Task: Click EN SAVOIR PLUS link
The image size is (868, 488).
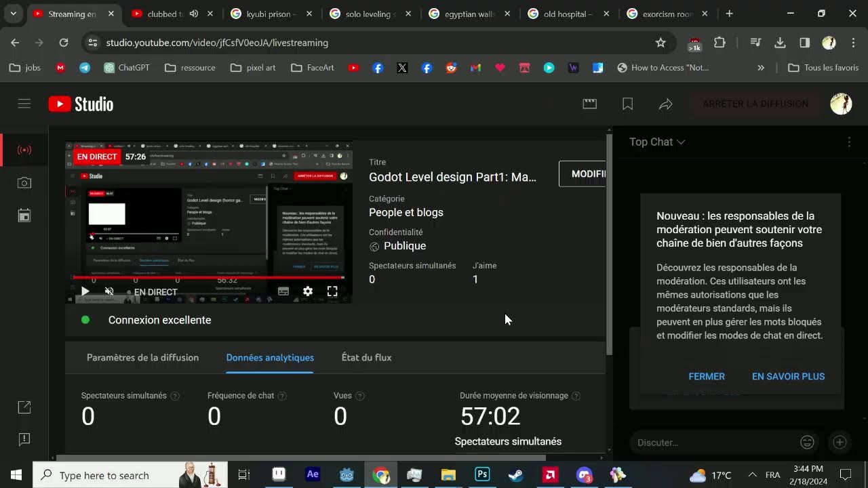Action: (789, 377)
